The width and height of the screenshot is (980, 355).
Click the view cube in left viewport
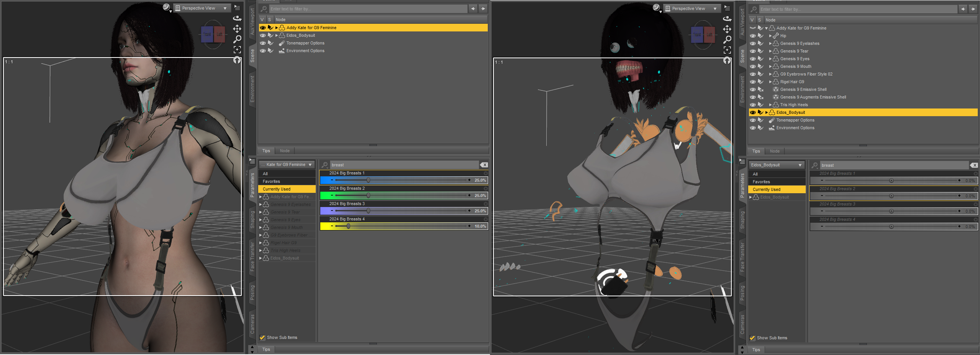[213, 35]
